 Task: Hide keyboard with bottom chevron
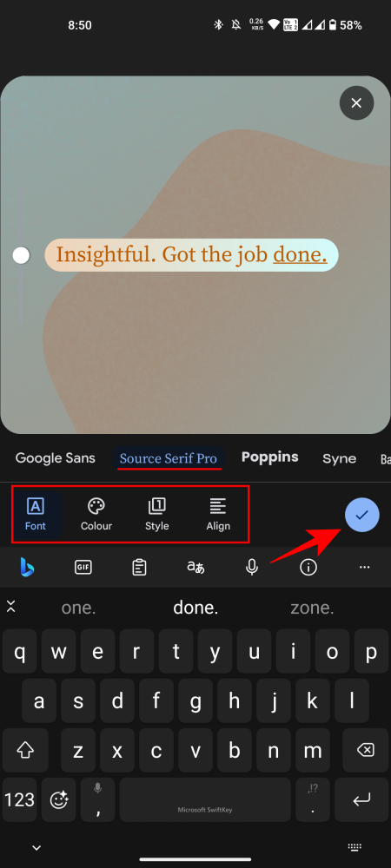36,847
